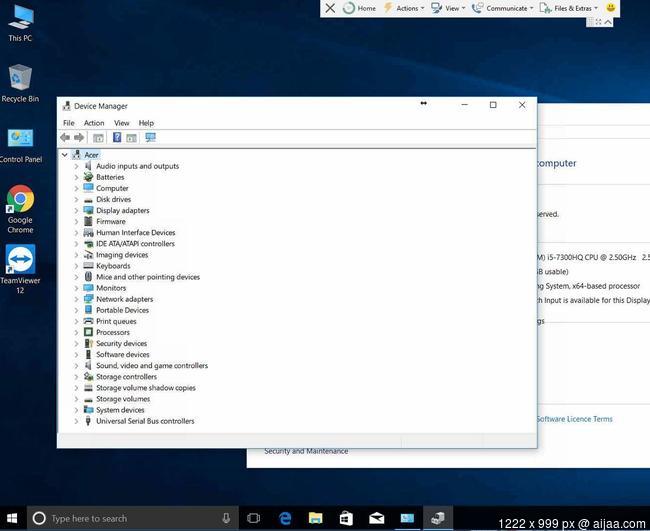
Task: Collapse the Acer root node
Action: (x=65, y=155)
